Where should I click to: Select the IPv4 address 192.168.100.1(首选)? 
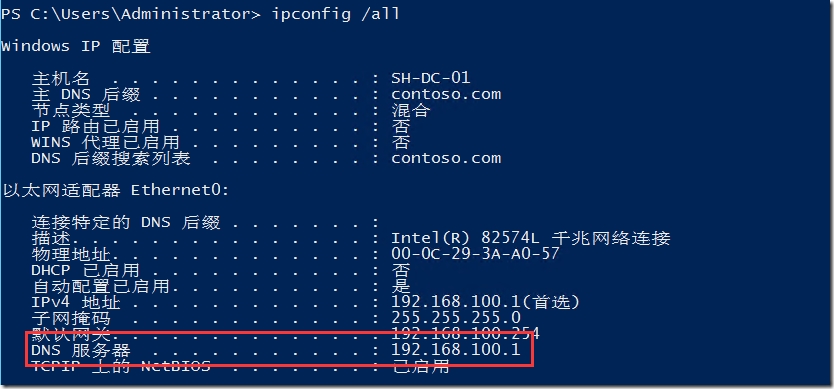485,302
